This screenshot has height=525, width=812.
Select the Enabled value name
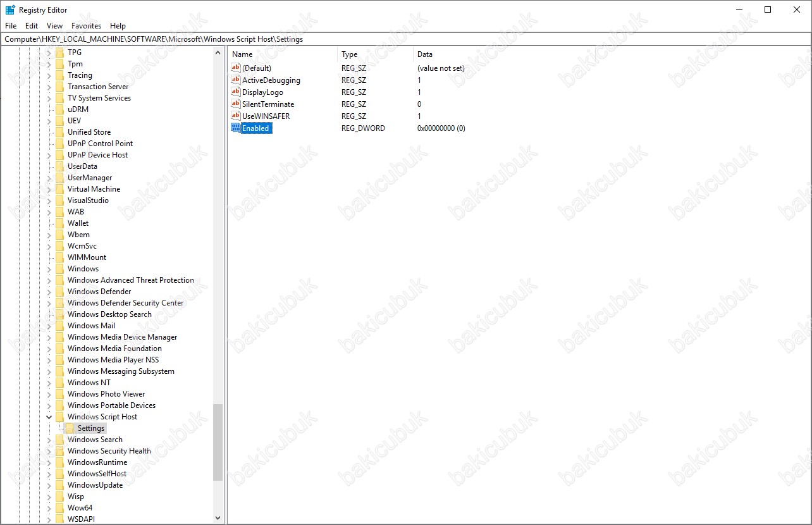coord(255,128)
